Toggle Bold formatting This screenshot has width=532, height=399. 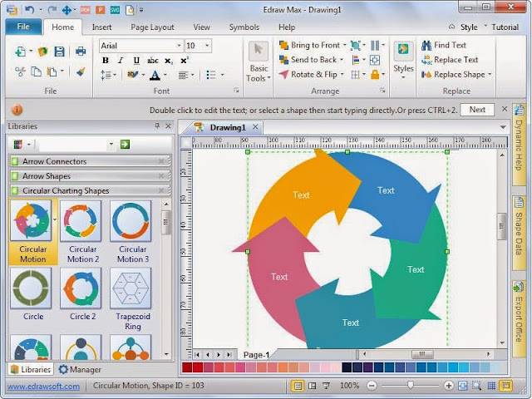coord(106,61)
